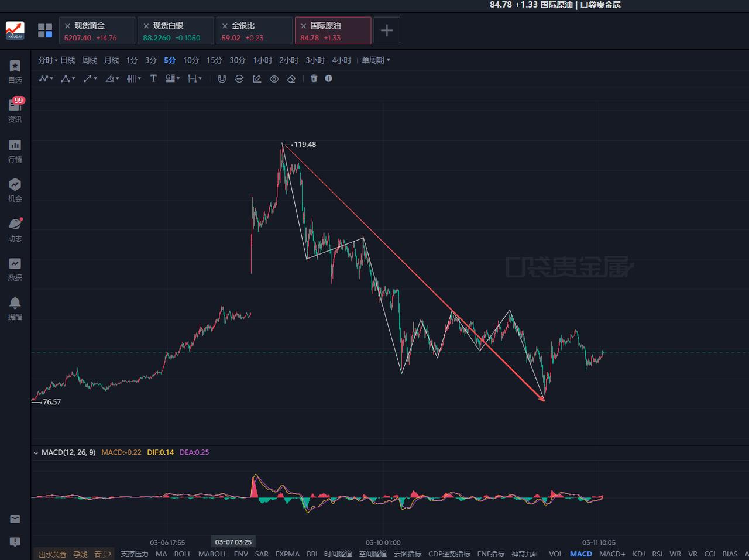Select the active MACD indicator
The width and height of the screenshot is (749, 560).
pyautogui.click(x=581, y=554)
